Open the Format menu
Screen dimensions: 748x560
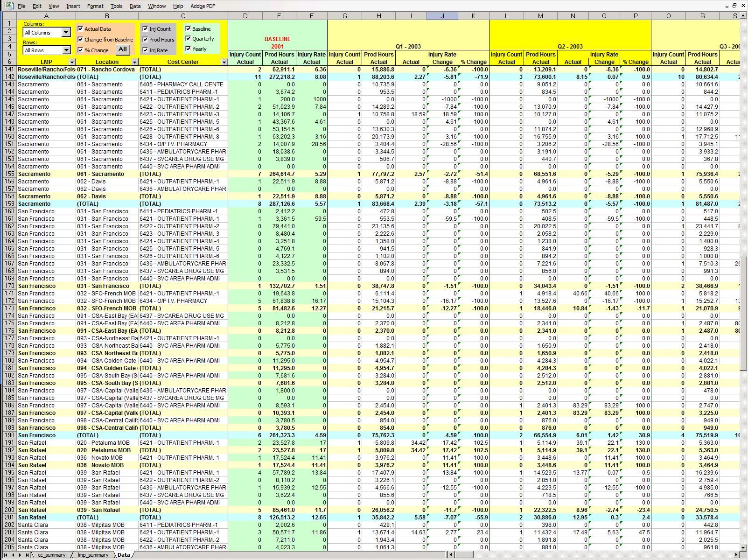tap(95, 6)
